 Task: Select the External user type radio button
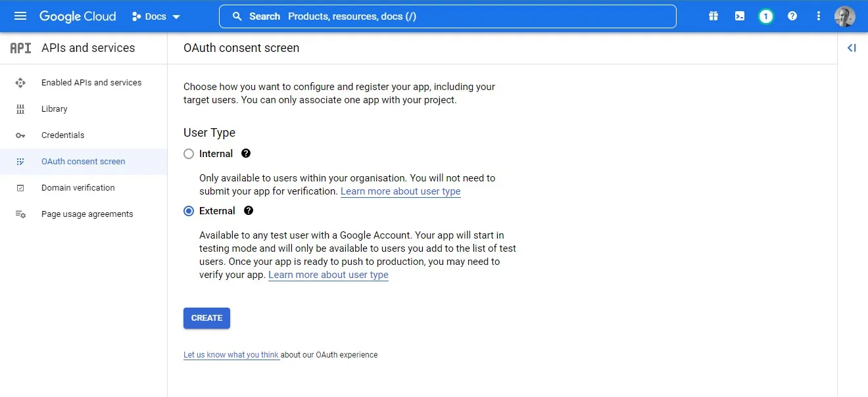click(189, 210)
